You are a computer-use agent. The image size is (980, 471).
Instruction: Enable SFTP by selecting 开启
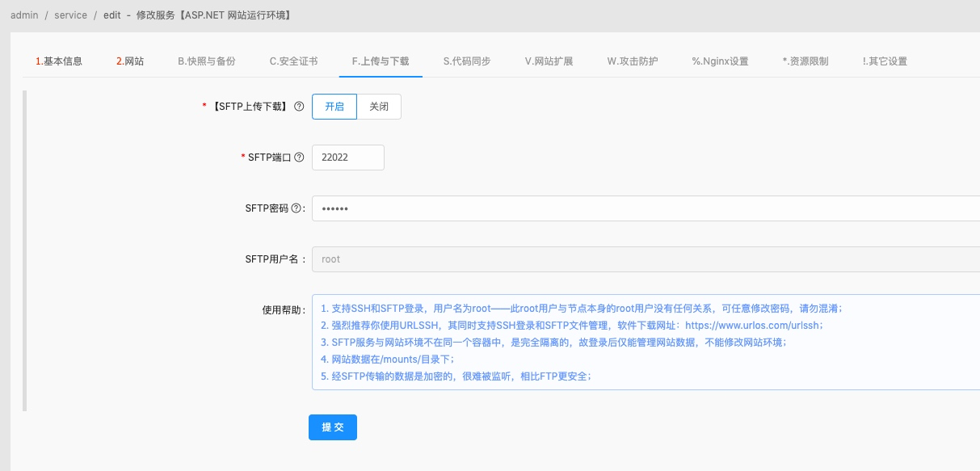point(334,106)
